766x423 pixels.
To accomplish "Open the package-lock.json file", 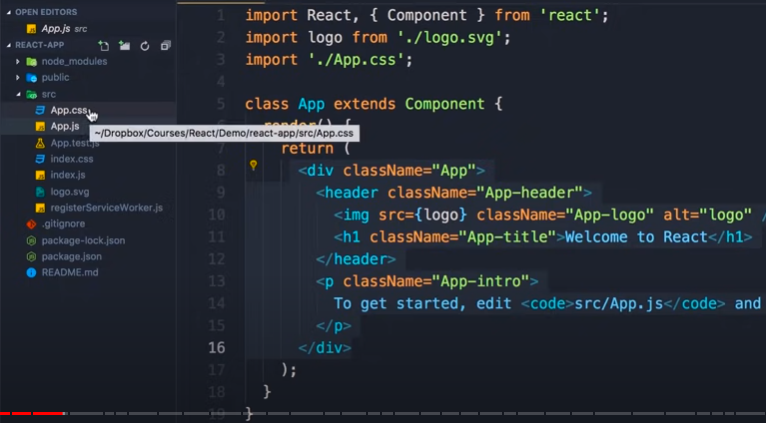I will pyautogui.click(x=84, y=240).
